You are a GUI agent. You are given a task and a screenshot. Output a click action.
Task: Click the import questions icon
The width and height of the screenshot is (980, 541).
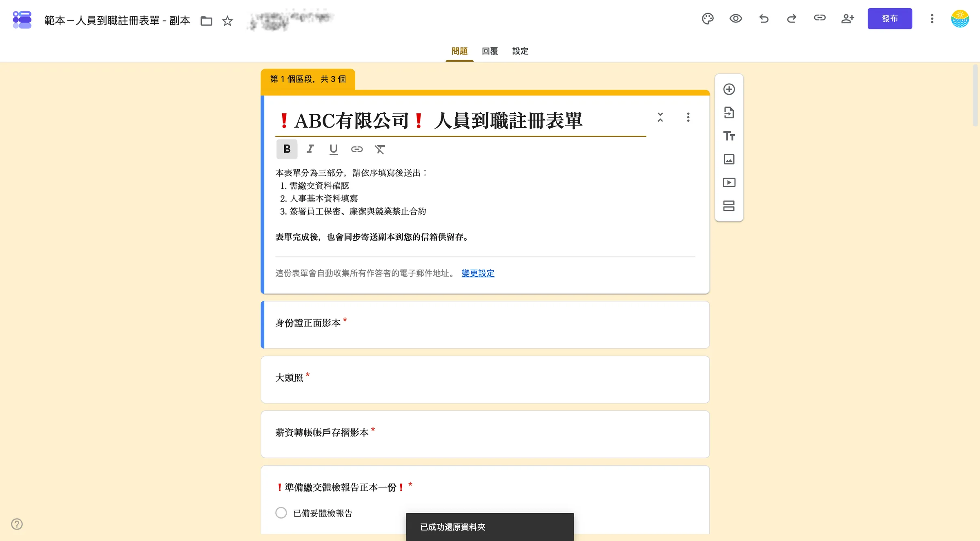coord(729,113)
